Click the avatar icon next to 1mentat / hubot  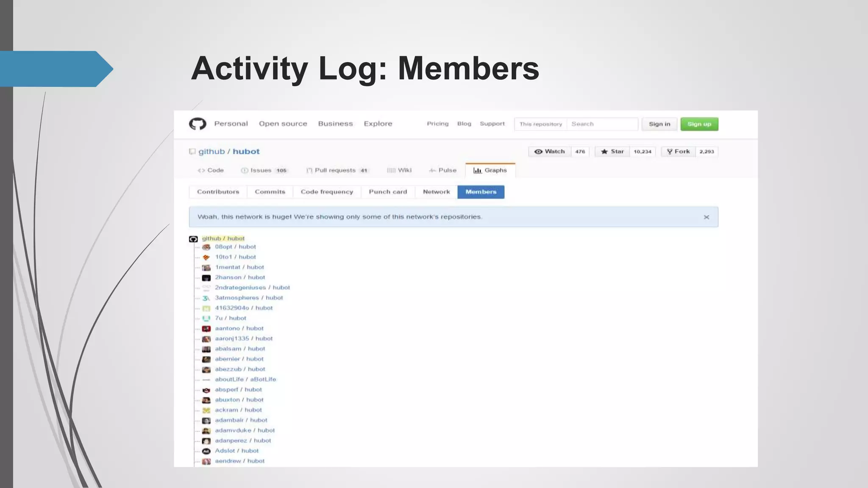click(x=206, y=267)
